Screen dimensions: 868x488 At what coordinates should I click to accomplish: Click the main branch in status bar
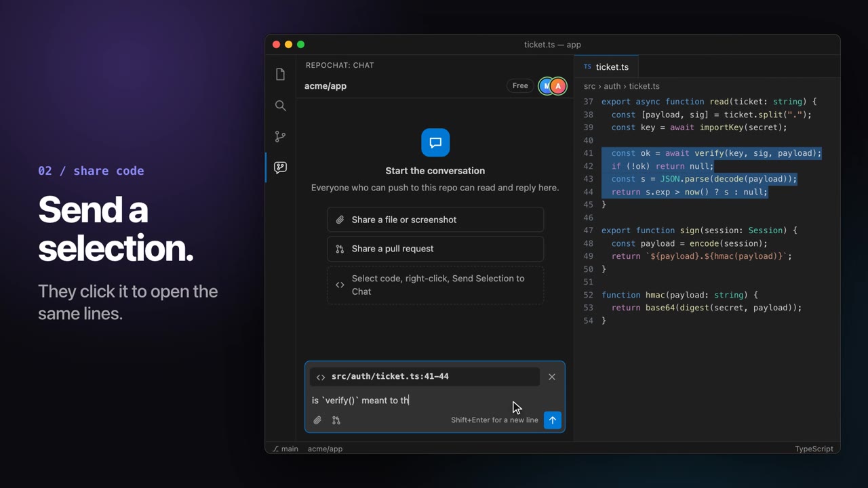tap(285, 449)
